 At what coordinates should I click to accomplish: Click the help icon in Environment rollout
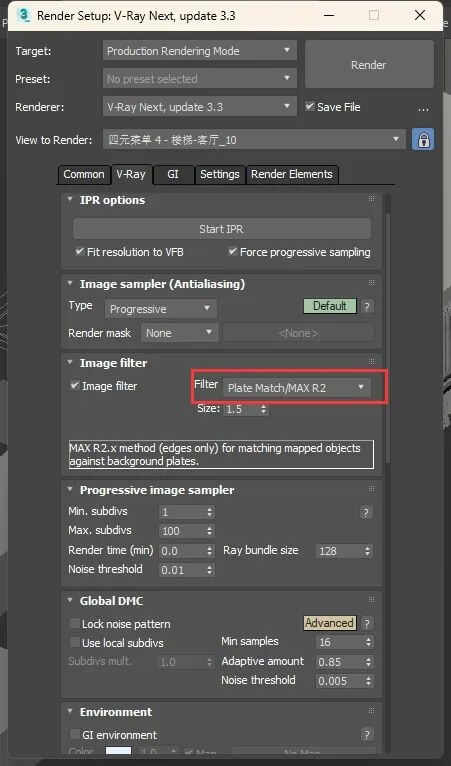coord(366,734)
